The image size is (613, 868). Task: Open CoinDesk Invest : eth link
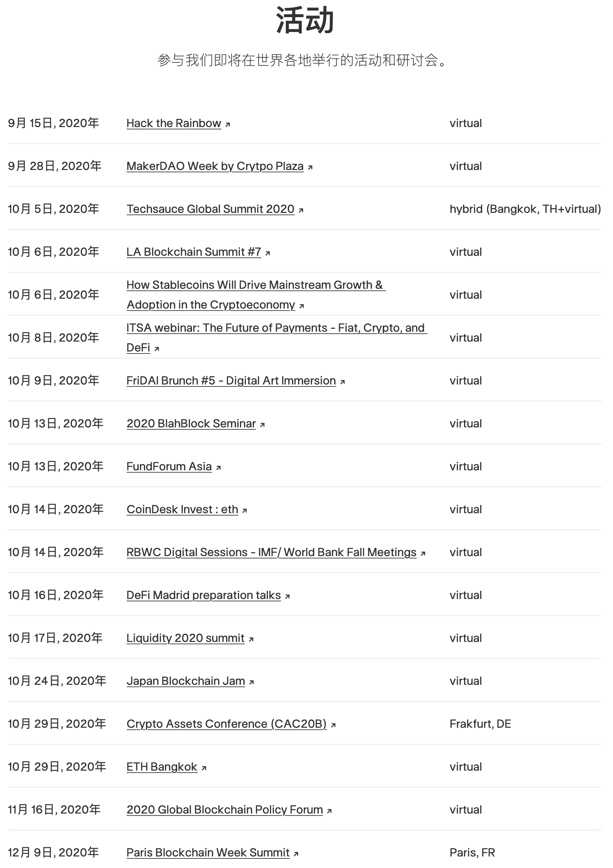pyautogui.click(x=182, y=509)
